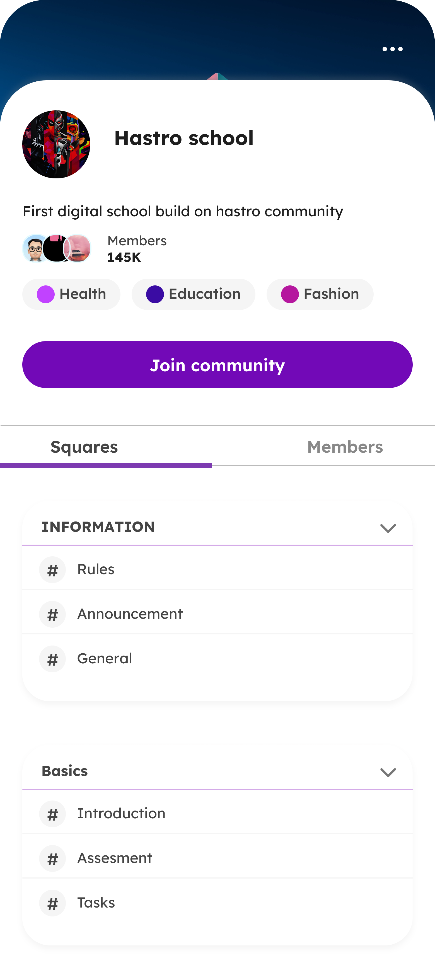Click the Fashion tag magenta color dot
Screen dimensions: 435x980
point(290,294)
